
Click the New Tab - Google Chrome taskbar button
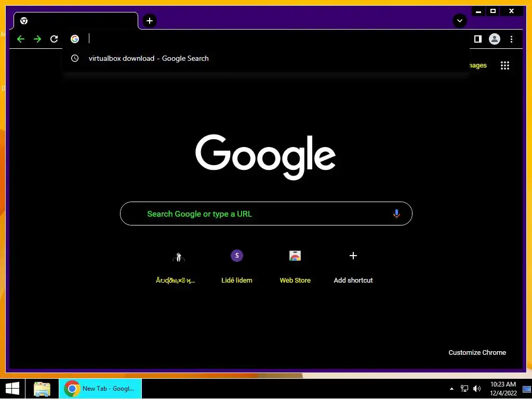(100, 389)
